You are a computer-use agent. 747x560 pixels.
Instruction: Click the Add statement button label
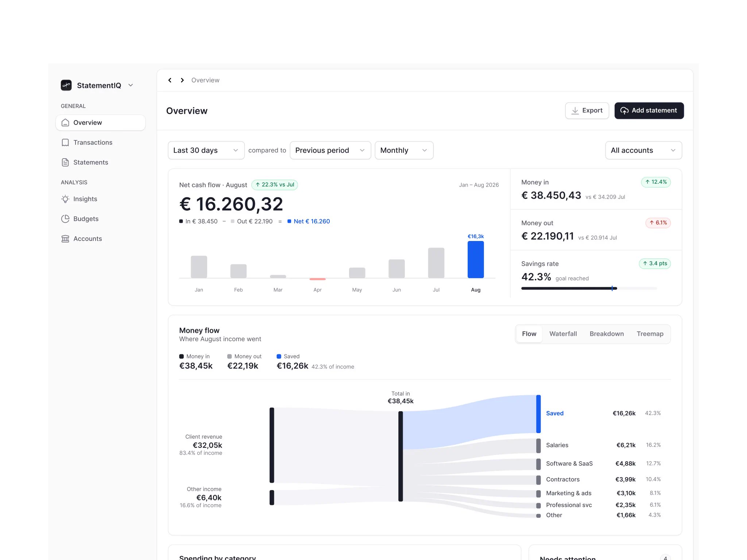click(654, 110)
